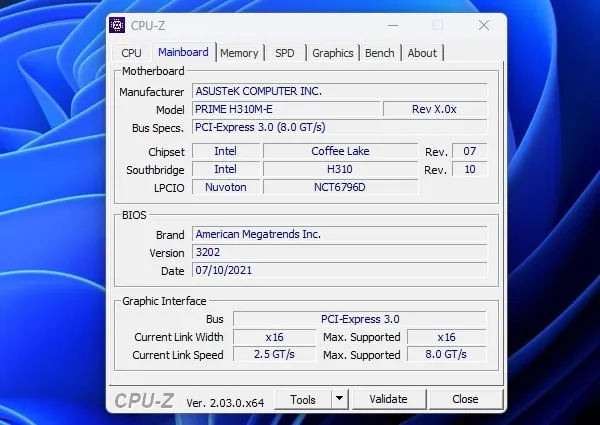Click Max. Supported link width x16 value

(x=447, y=337)
